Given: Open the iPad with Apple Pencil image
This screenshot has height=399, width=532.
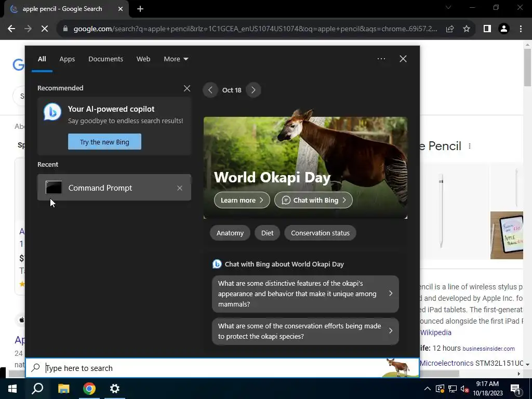Looking at the screenshot, I should 507,235.
